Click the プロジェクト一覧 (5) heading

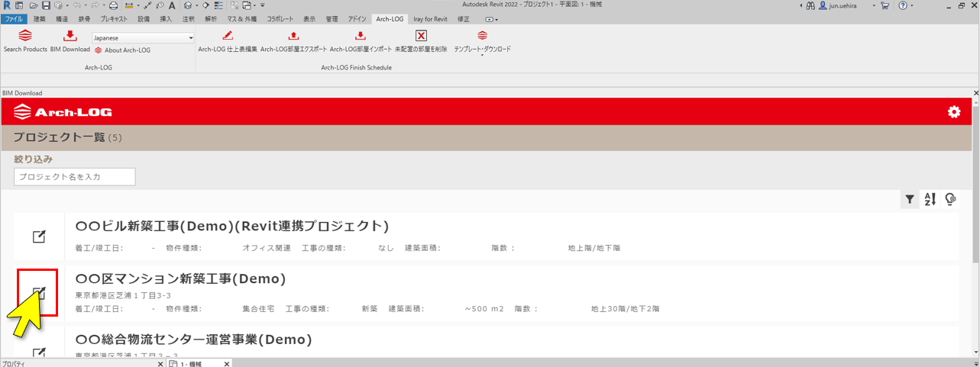(67, 138)
